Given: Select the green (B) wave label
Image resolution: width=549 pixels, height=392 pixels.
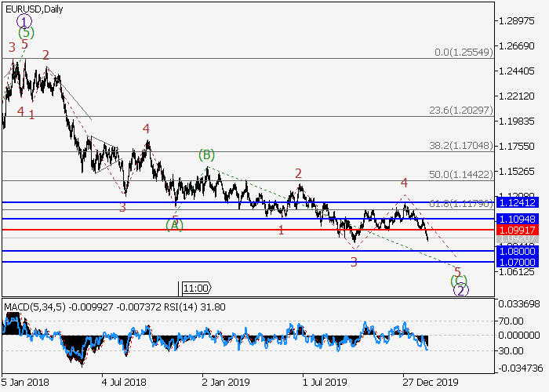Looking at the screenshot, I should pyautogui.click(x=207, y=155).
